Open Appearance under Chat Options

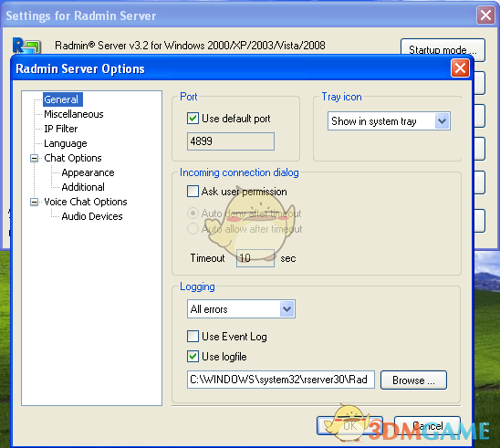88,172
